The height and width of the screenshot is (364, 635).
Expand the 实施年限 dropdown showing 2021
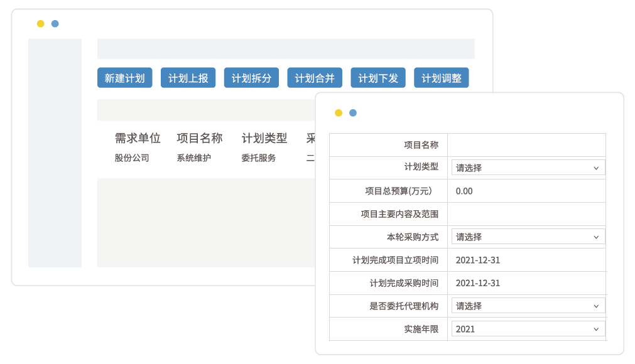point(528,329)
